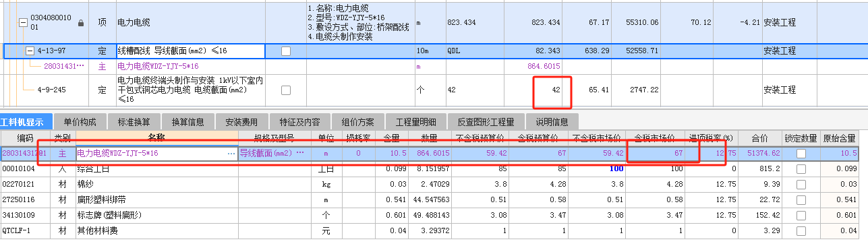Open the ellipsis button in the 名称 cell
The width and height of the screenshot is (868, 250).
click(231, 154)
